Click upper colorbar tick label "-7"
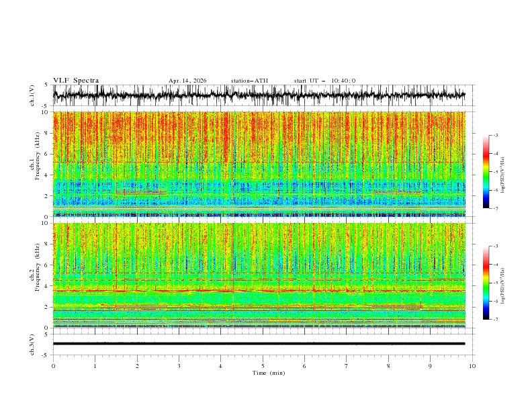532x411 pixels. coord(496,208)
